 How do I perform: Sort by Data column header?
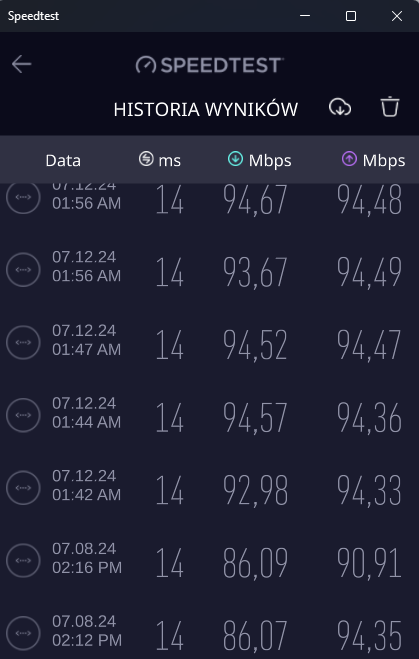[63, 160]
